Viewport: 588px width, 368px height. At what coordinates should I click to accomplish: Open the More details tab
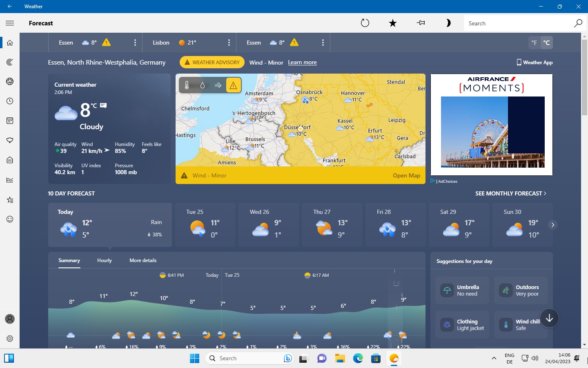(x=143, y=260)
